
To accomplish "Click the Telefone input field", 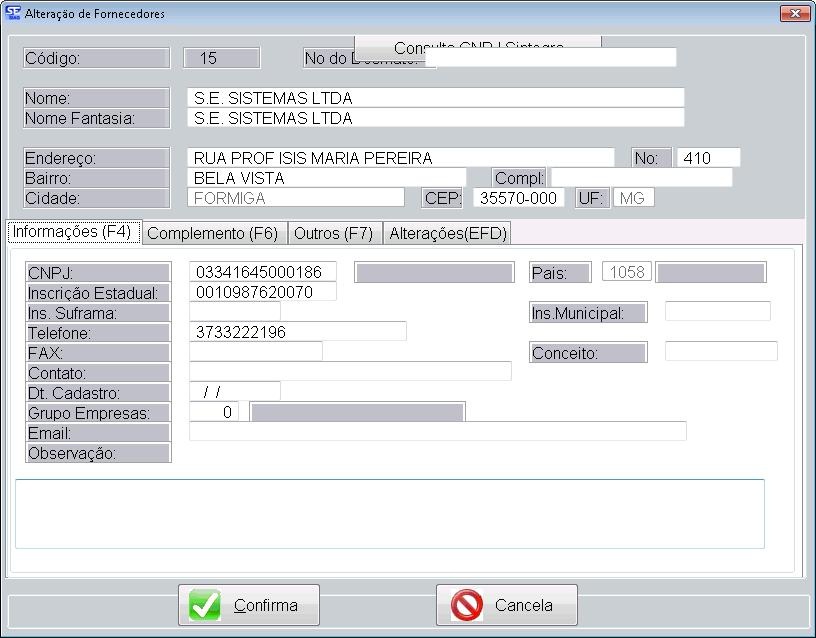I will (297, 332).
